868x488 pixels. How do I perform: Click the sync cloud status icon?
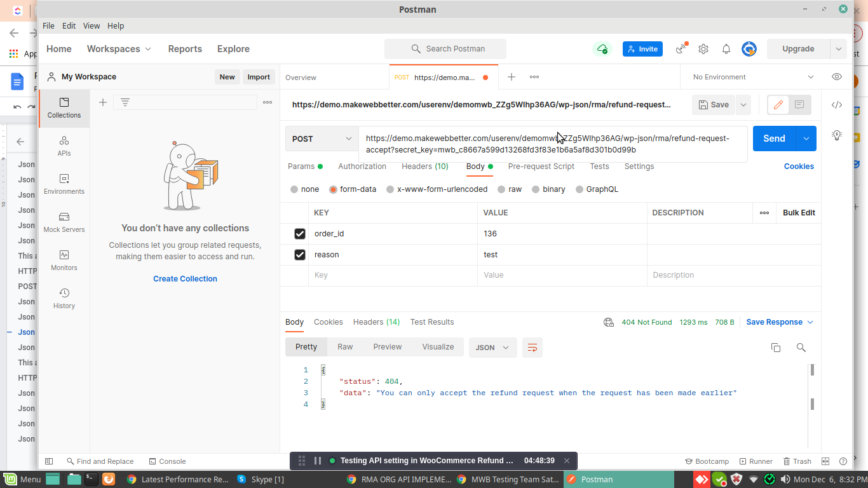(602, 49)
